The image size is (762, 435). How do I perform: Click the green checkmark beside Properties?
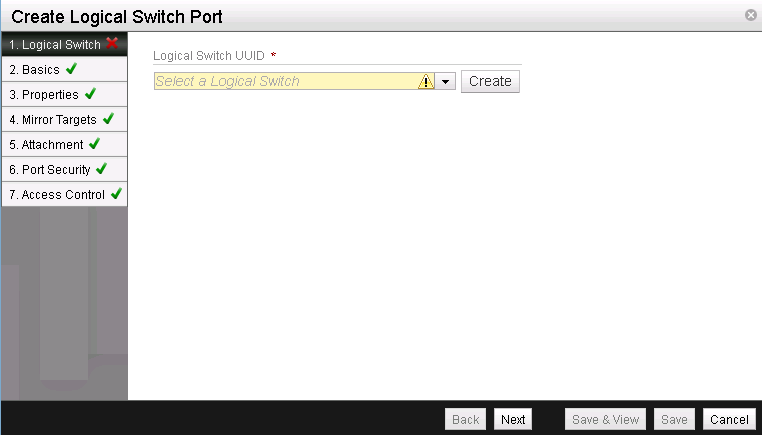pyautogui.click(x=90, y=94)
